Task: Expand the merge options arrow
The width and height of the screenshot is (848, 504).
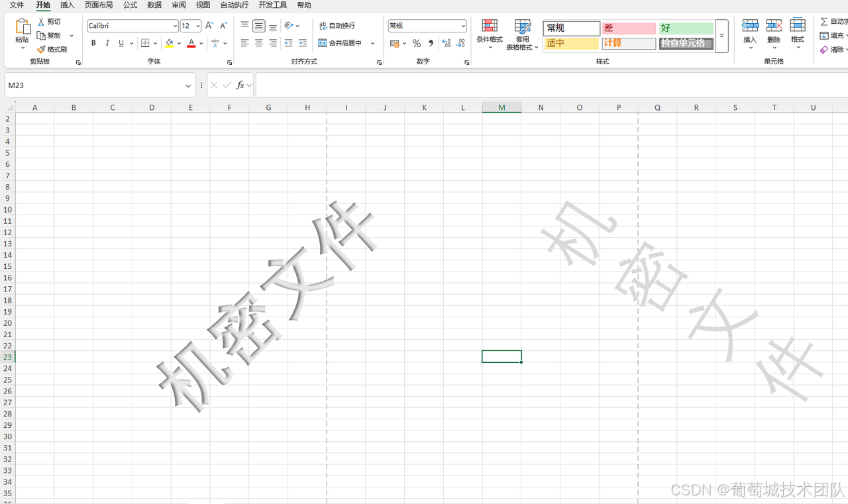Action: tap(372, 43)
